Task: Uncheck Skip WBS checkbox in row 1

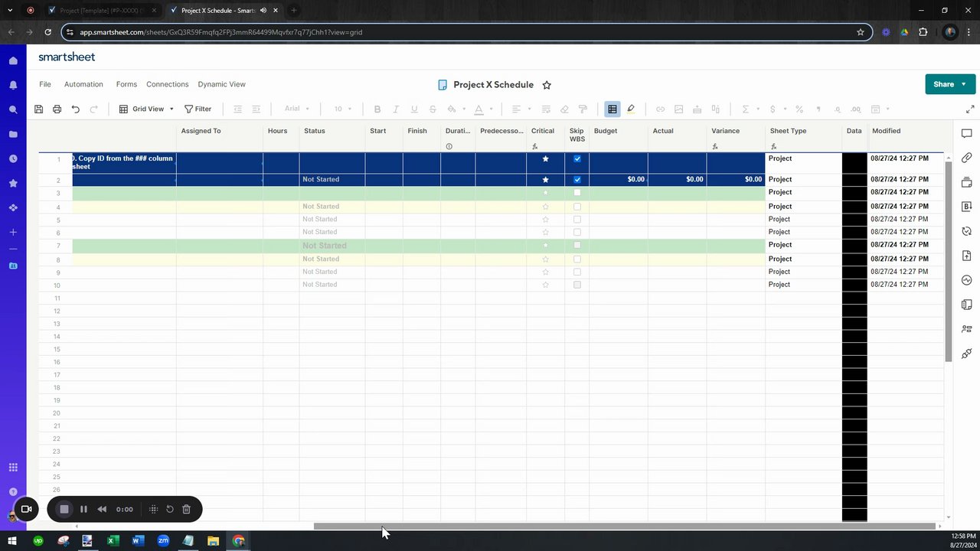Action: 577,159
